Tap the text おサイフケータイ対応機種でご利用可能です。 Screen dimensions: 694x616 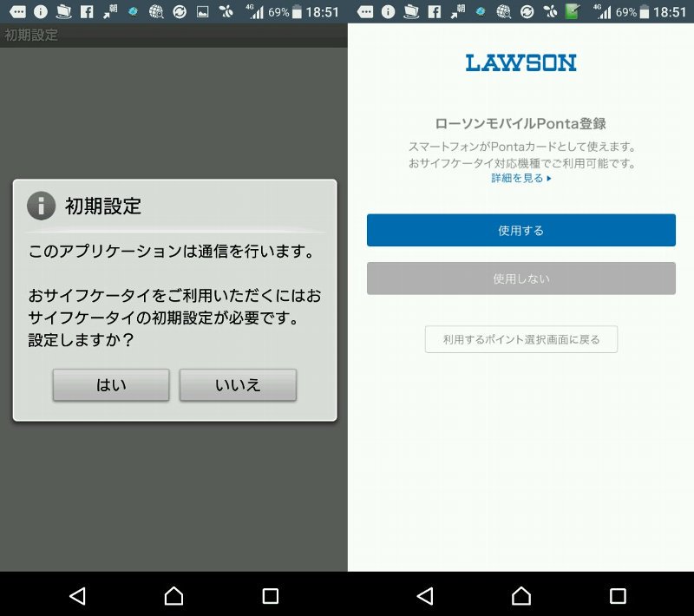(522, 163)
